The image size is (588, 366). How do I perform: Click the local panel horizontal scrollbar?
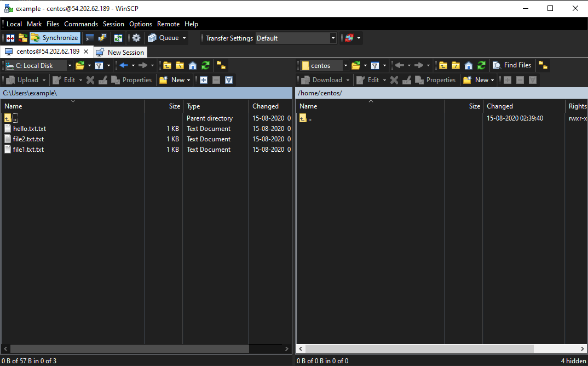coord(146,348)
